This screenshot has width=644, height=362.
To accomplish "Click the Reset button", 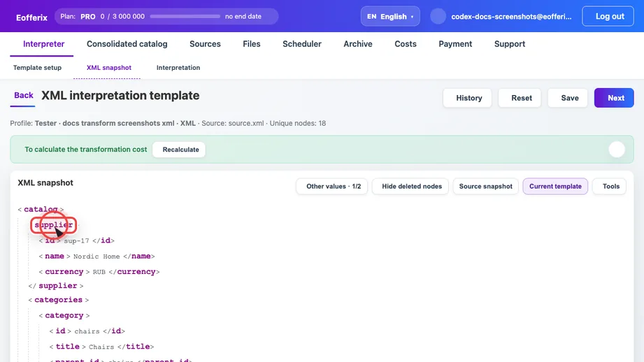I will (x=520, y=98).
